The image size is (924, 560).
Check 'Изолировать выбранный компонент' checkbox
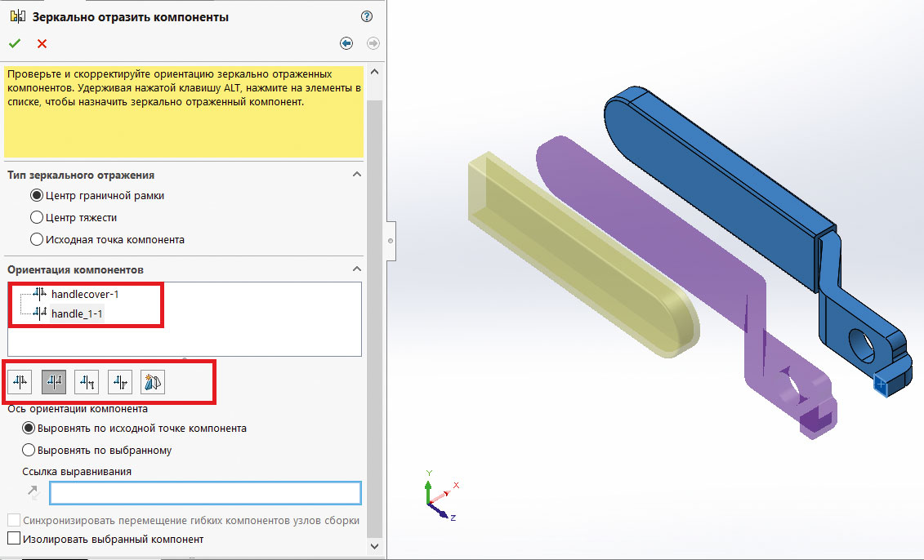click(13, 539)
